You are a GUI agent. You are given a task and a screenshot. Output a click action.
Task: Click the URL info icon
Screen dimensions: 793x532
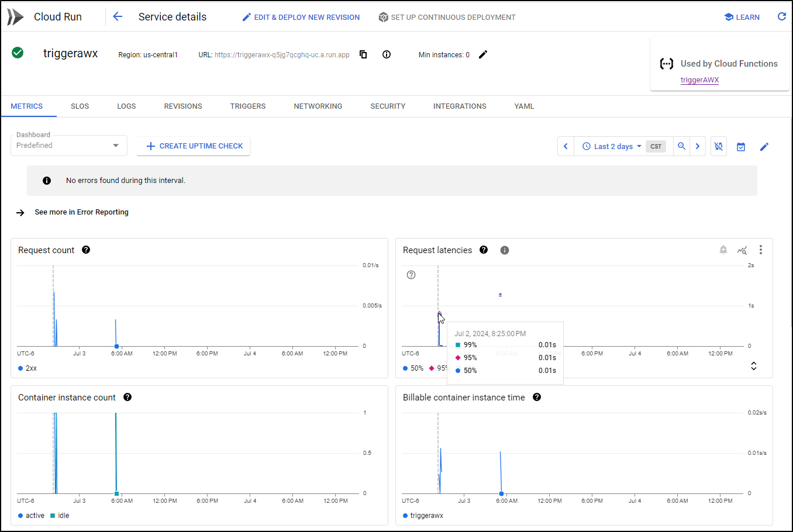click(x=387, y=54)
